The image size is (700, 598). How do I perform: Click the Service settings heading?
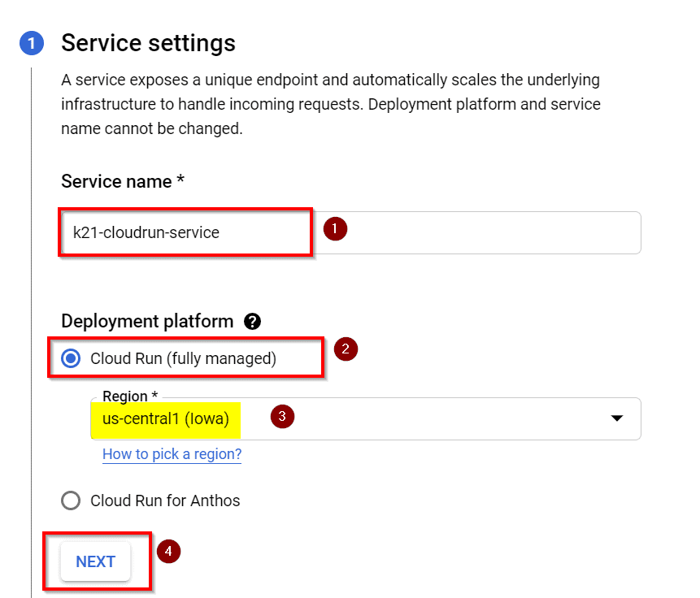coord(148,43)
